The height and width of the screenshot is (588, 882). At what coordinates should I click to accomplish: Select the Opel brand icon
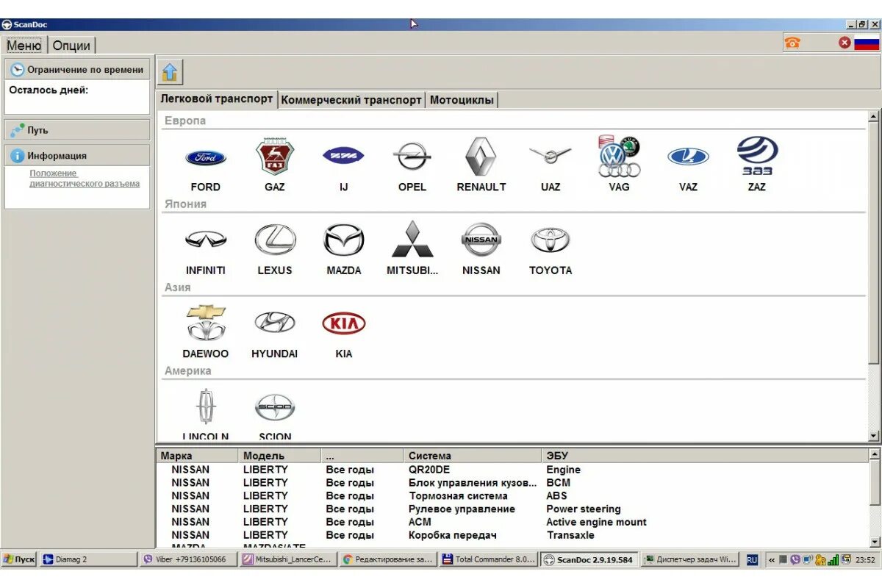(412, 157)
